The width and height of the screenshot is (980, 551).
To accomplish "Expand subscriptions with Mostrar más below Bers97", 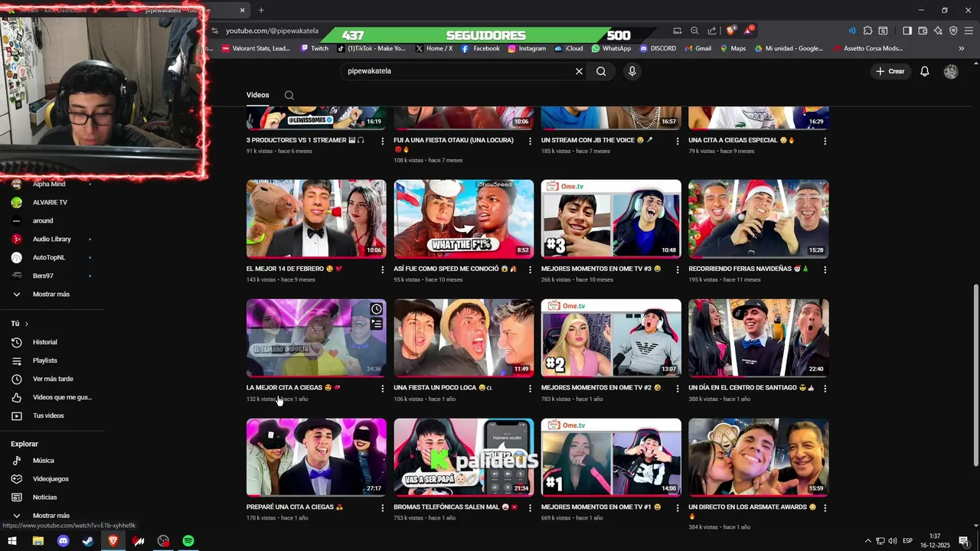I will (52, 294).
